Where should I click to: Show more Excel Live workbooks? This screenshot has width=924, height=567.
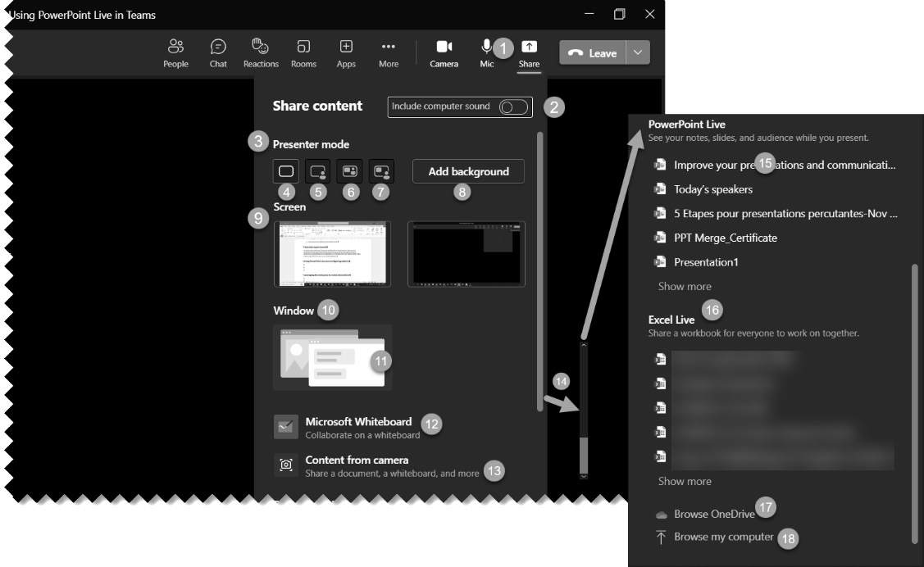[x=685, y=481]
